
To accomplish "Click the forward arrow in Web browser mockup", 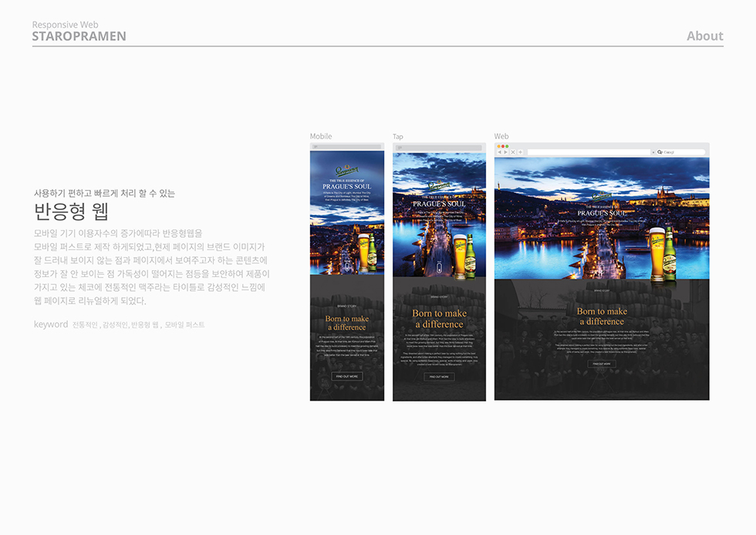I will [x=505, y=152].
